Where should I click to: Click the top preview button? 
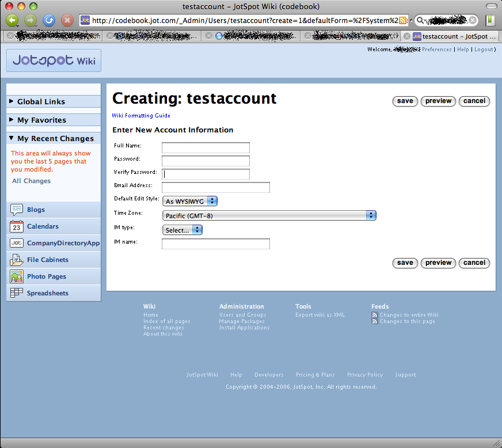pyautogui.click(x=438, y=101)
